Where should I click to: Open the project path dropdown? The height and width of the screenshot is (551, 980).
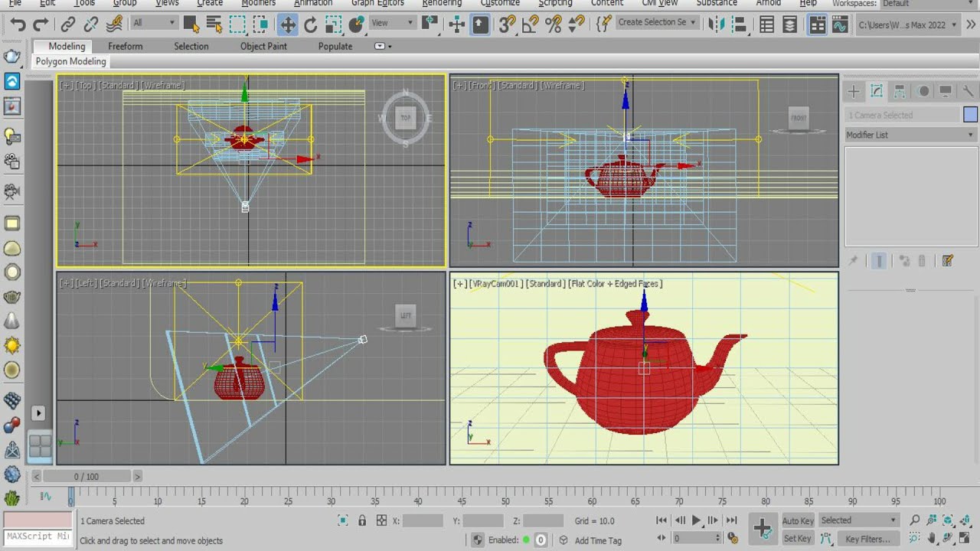(x=908, y=24)
